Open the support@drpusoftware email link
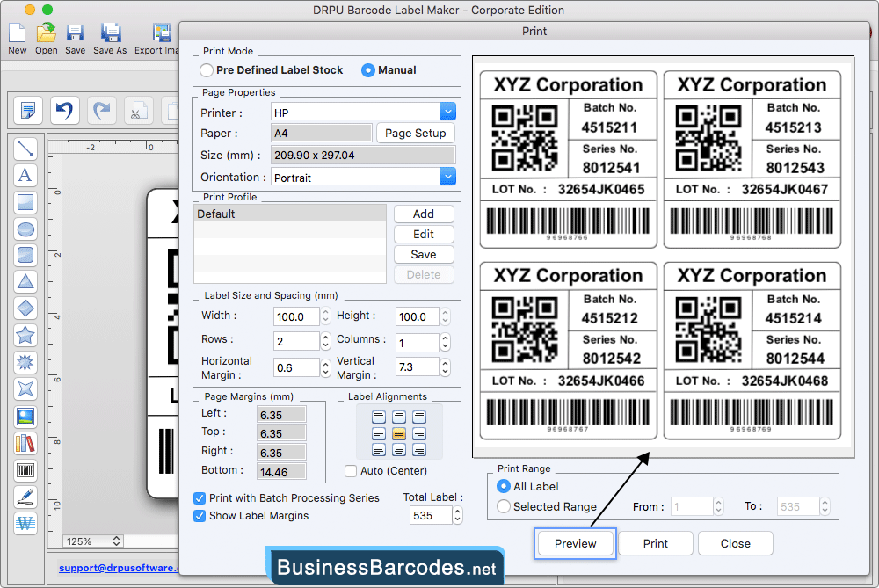The width and height of the screenshot is (879, 588). click(119, 568)
